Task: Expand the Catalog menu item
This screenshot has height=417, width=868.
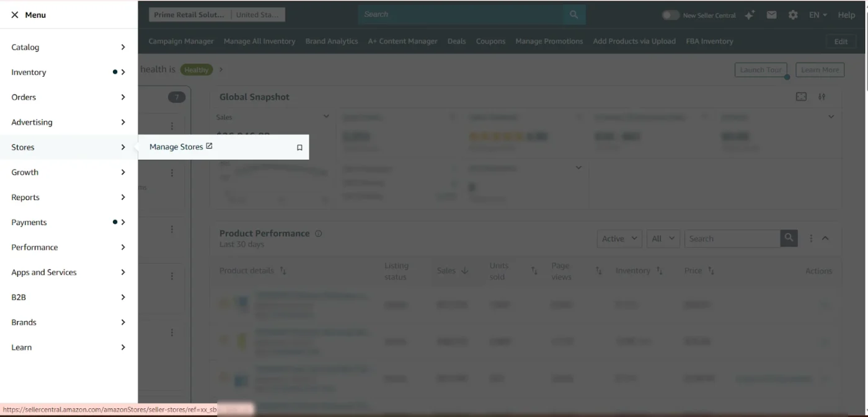Action: (69, 47)
